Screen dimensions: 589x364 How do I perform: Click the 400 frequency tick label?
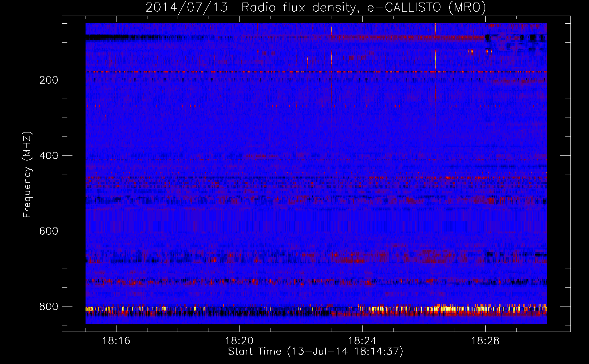click(49, 156)
